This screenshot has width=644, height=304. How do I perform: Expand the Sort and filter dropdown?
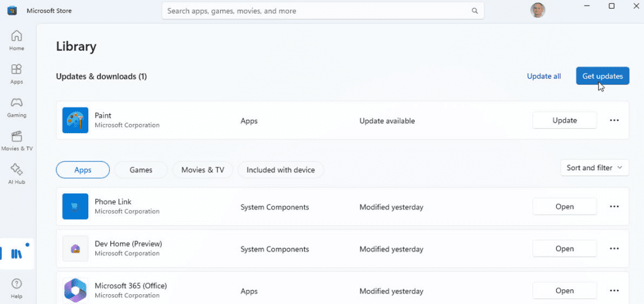coord(594,168)
